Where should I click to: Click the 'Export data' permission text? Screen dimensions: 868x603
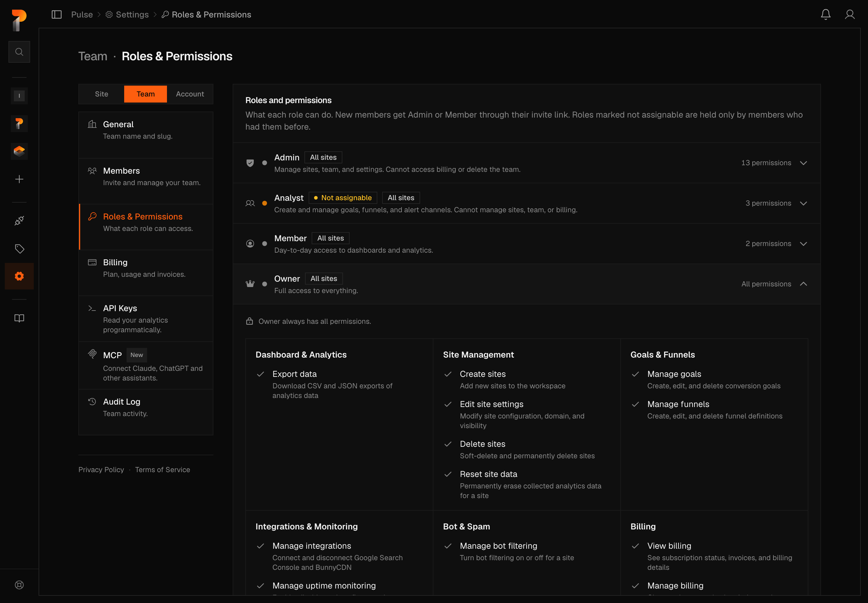[x=295, y=374]
